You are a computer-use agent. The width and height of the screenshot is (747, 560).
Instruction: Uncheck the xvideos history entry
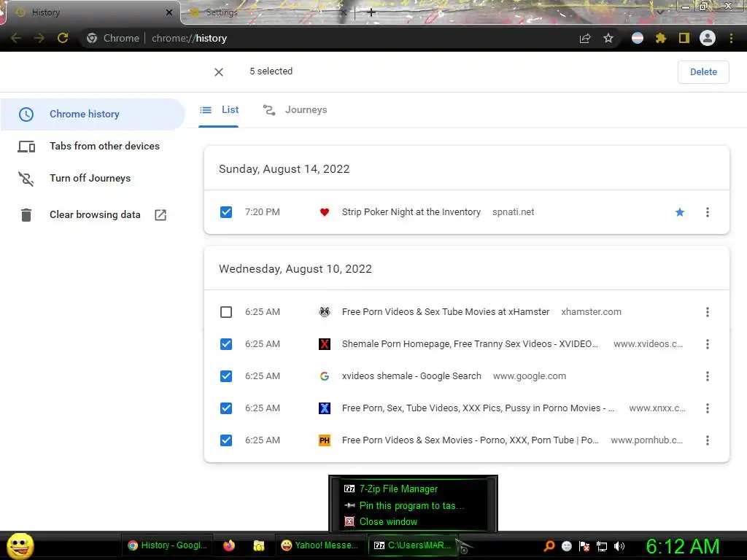pos(226,344)
